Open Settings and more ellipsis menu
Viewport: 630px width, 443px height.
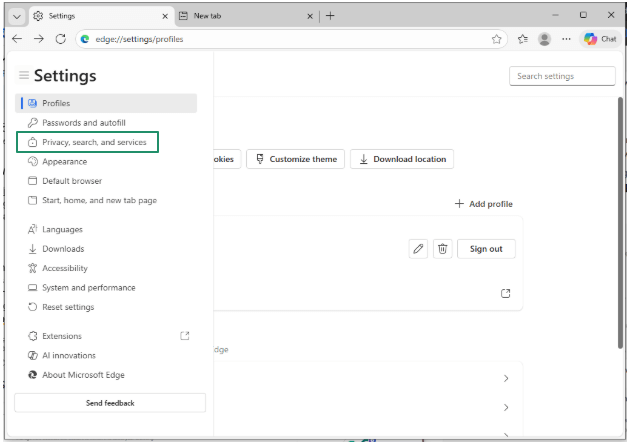tap(566, 39)
